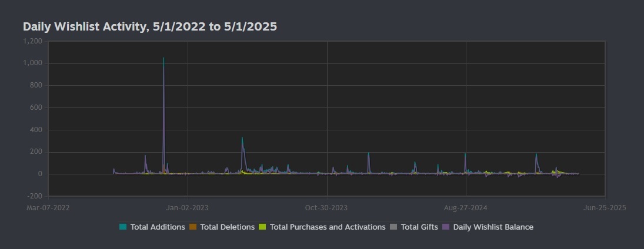Click the tallest spike above 1,000
Image resolution: width=644 pixels, height=249 pixels.
click(163, 59)
